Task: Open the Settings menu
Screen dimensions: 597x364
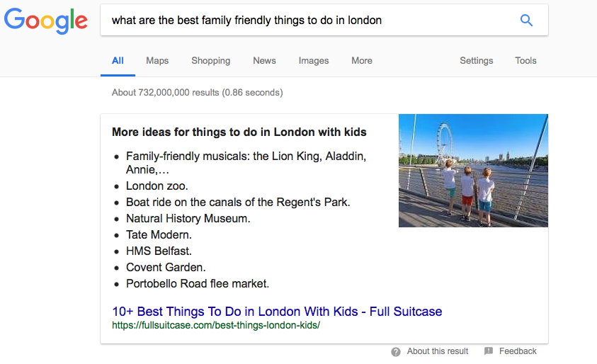Action: point(477,60)
